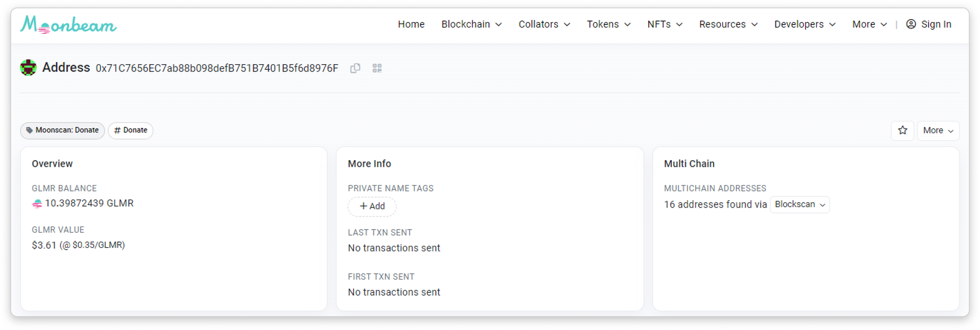
Task: Open the Tokens menu
Action: point(609,24)
